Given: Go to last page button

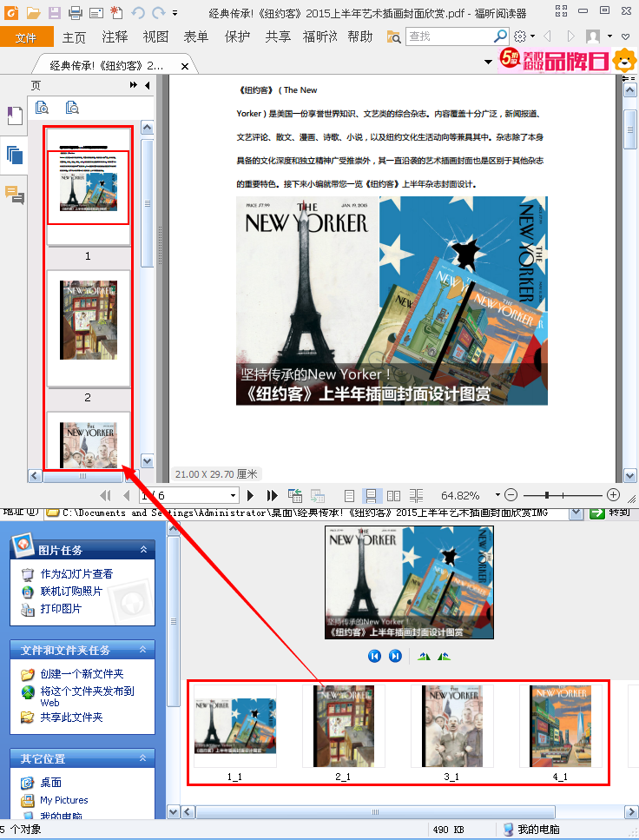Looking at the screenshot, I should tap(272, 495).
